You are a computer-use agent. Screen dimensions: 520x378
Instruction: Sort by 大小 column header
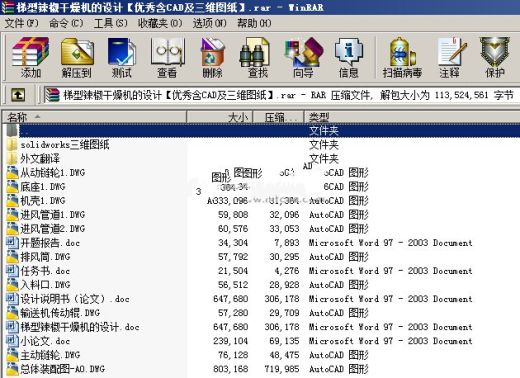point(220,117)
